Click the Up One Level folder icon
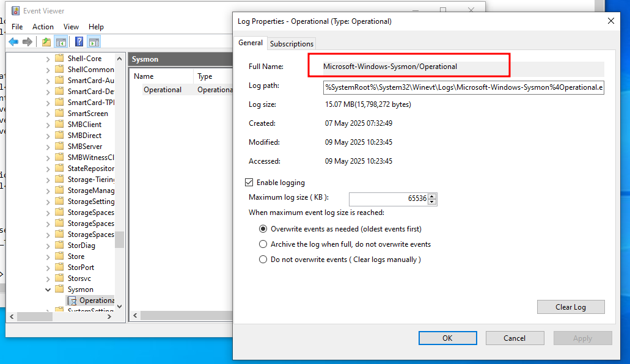Image resolution: width=630 pixels, height=364 pixels. (x=46, y=42)
